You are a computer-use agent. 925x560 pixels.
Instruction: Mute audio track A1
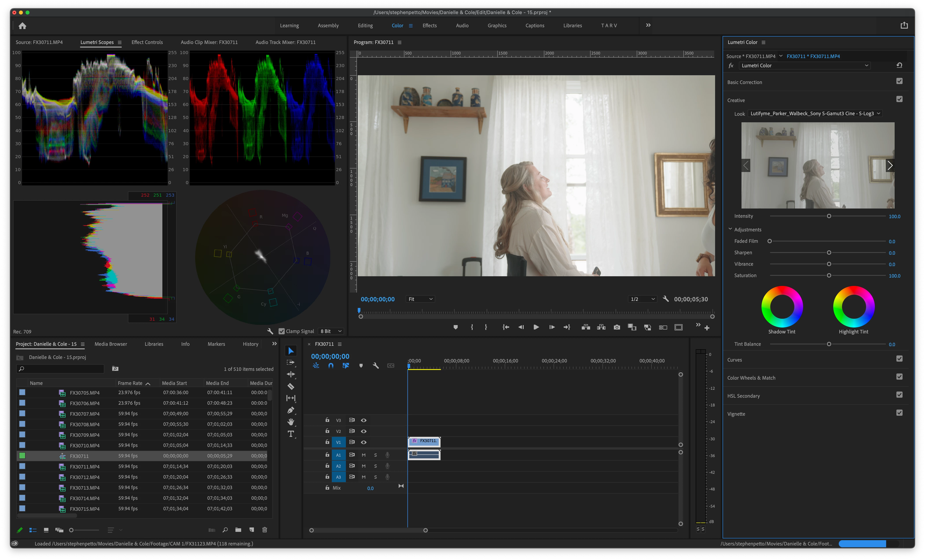tap(363, 455)
